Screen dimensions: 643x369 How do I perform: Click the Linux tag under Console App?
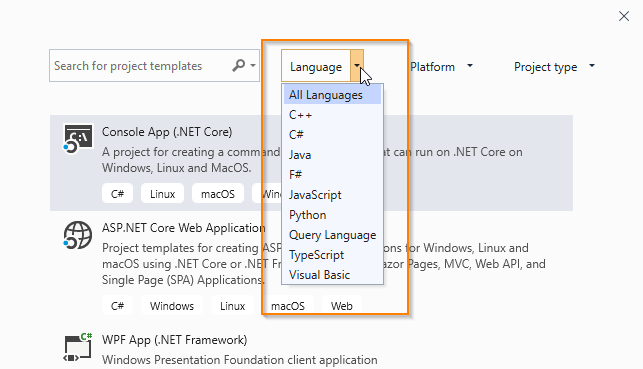point(162,194)
